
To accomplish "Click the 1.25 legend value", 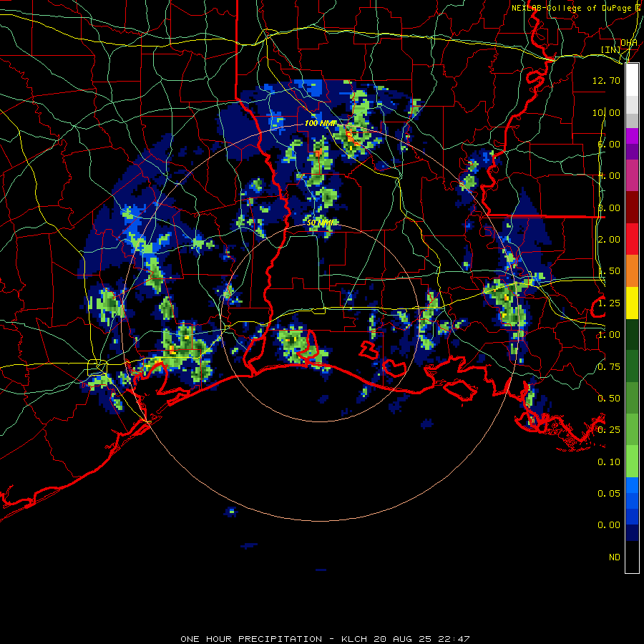I will click(x=609, y=303).
